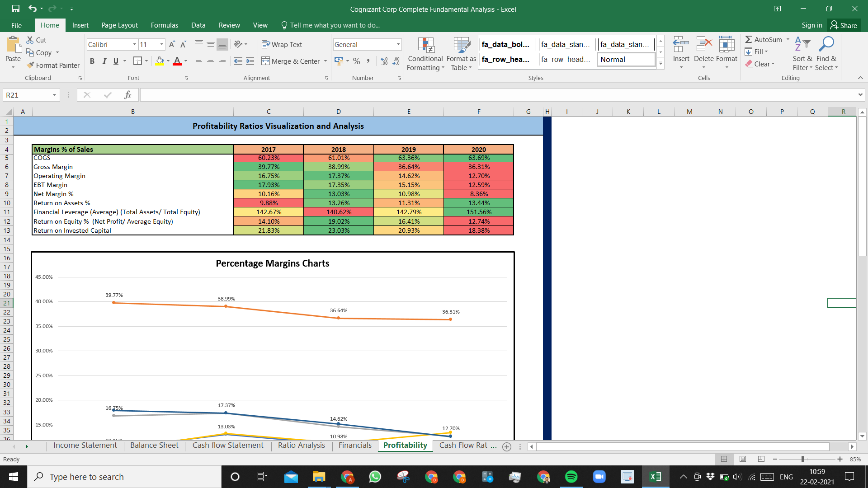Open the General number format dropdown

[x=398, y=44]
